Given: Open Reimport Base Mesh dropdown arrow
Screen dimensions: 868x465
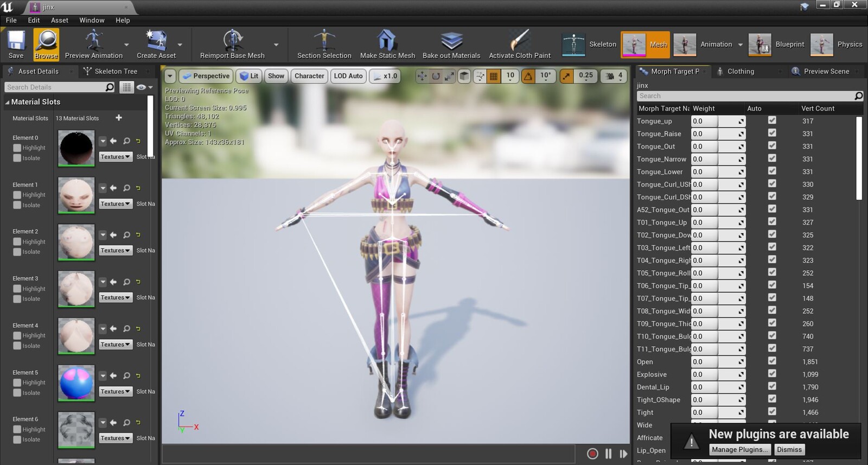Looking at the screenshot, I should 276,45.
